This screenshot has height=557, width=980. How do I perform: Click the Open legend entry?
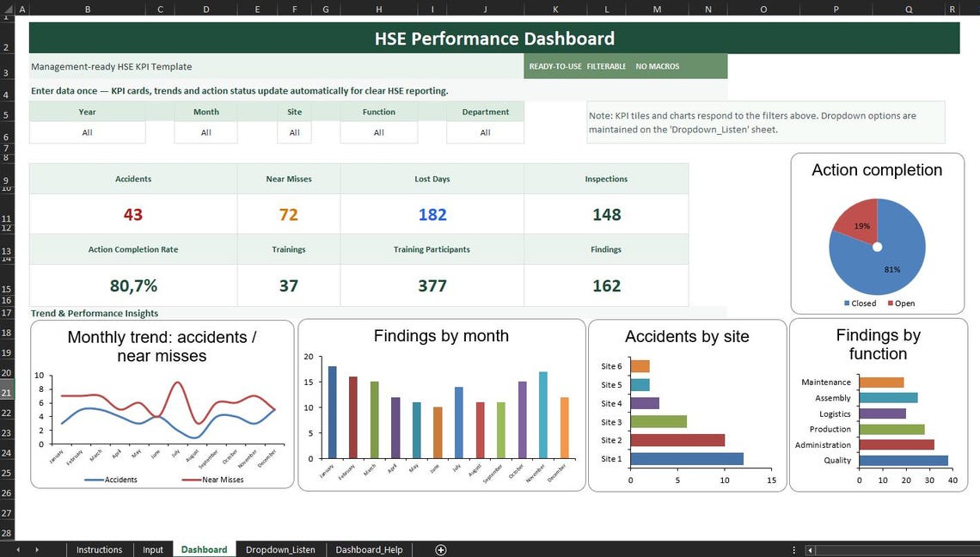901,303
